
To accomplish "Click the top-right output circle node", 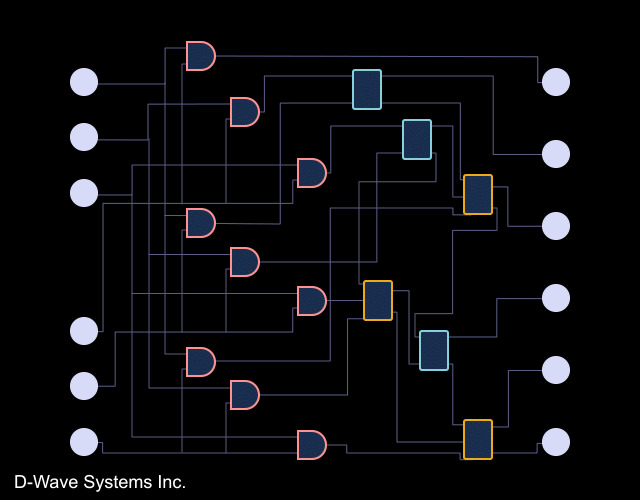I will pos(556,82).
